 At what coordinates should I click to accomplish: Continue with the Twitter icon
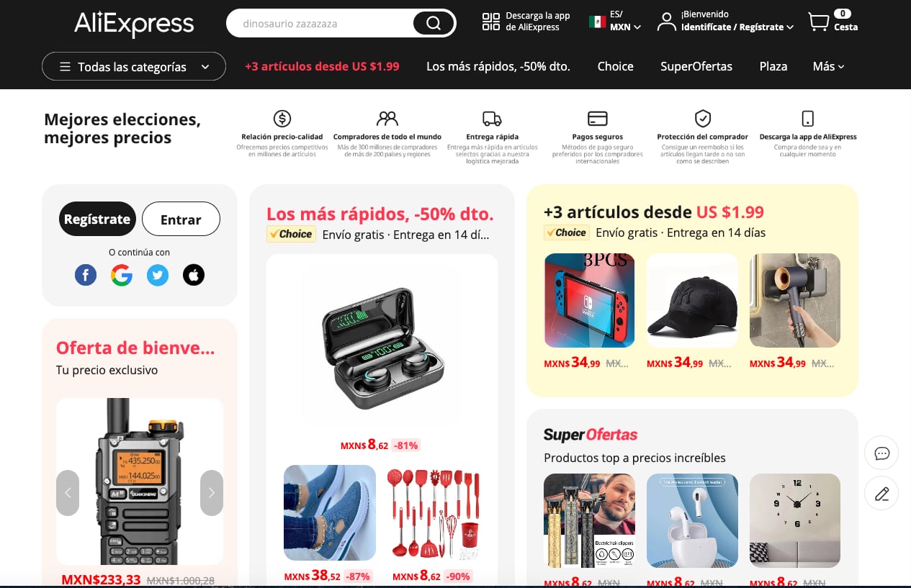tap(158, 275)
